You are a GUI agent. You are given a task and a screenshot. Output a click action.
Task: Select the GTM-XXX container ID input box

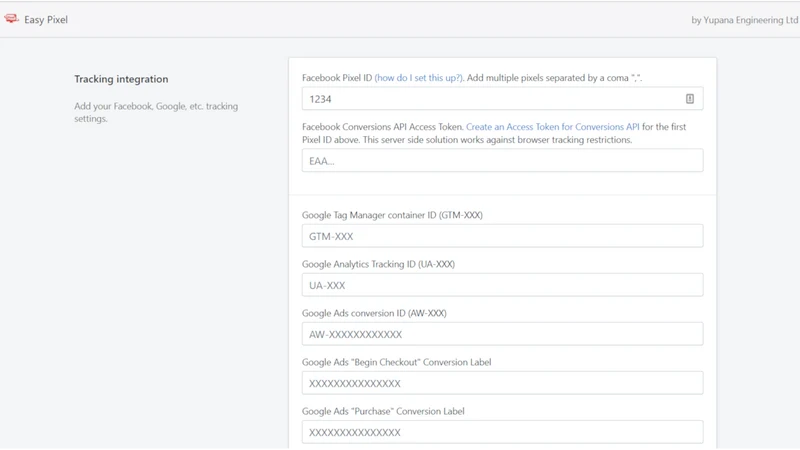pos(502,236)
